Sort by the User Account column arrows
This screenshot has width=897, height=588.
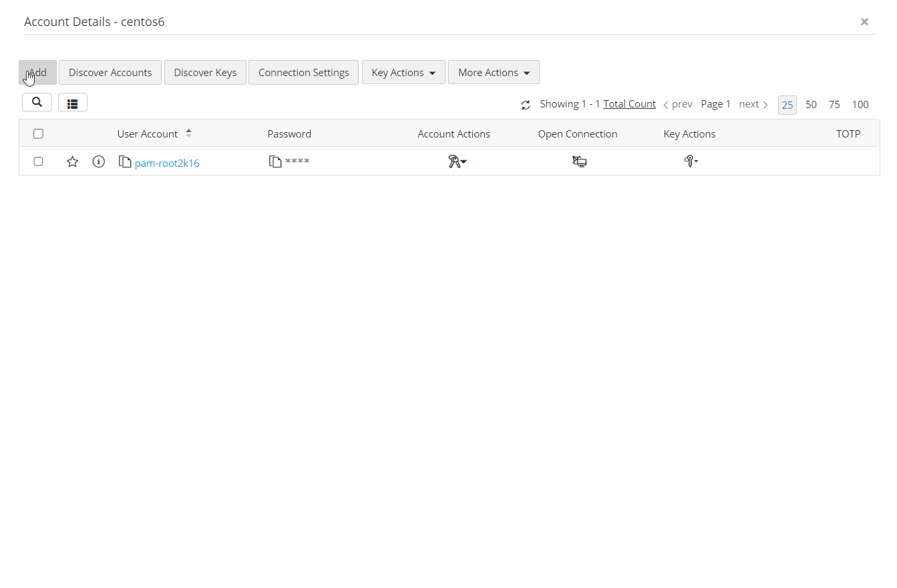click(188, 133)
